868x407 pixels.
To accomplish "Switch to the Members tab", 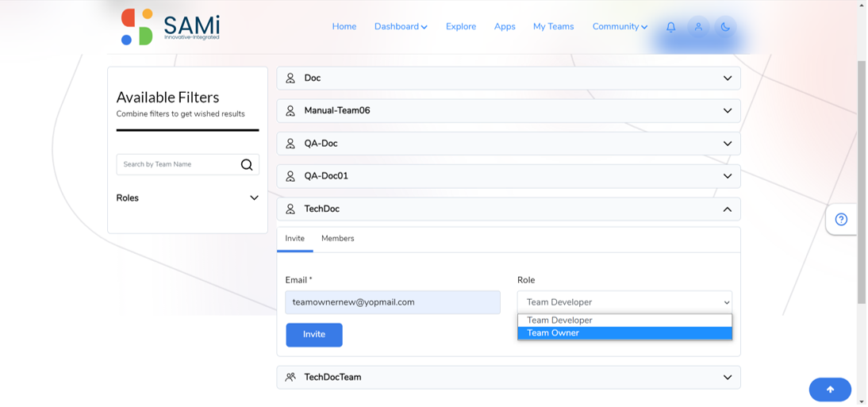I will pyautogui.click(x=338, y=239).
